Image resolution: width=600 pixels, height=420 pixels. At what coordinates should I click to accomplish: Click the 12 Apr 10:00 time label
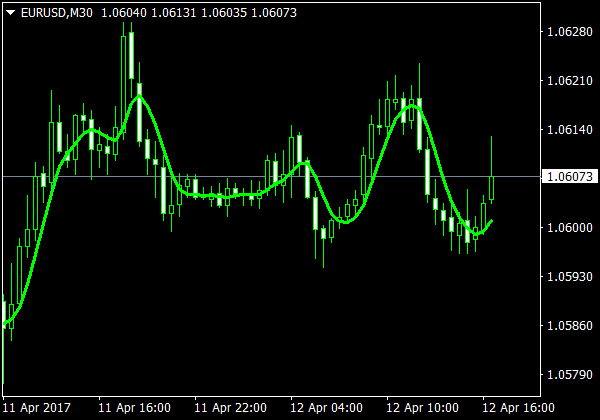[422, 408]
